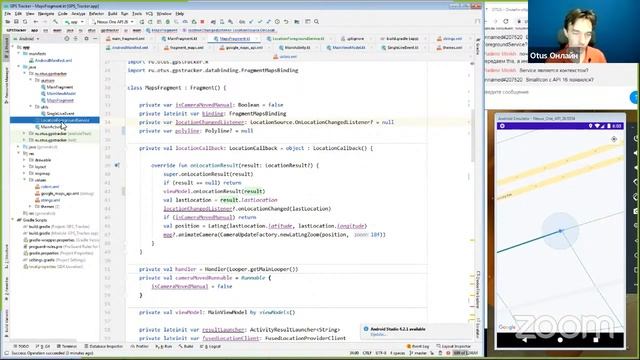Click the Select Opened File target icon

point(67,39)
